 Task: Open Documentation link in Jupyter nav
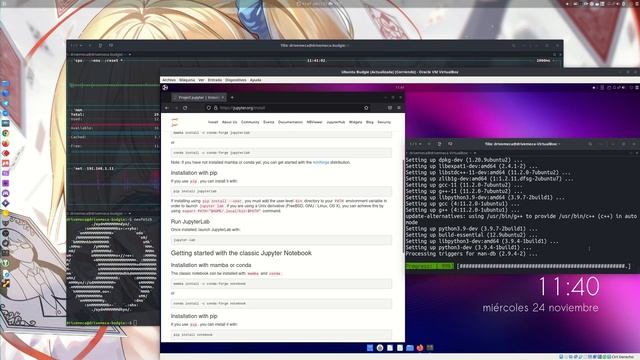pyautogui.click(x=290, y=122)
